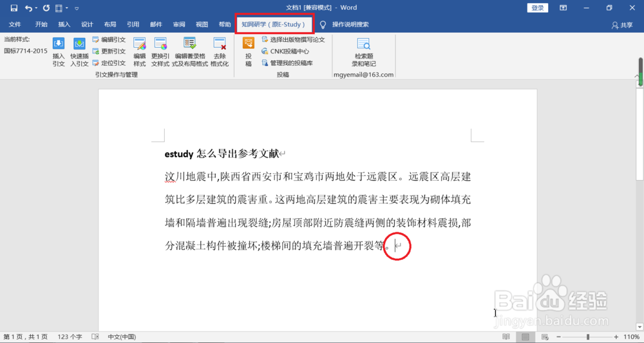
Task: Click the 共享 share button
Action: [622, 25]
